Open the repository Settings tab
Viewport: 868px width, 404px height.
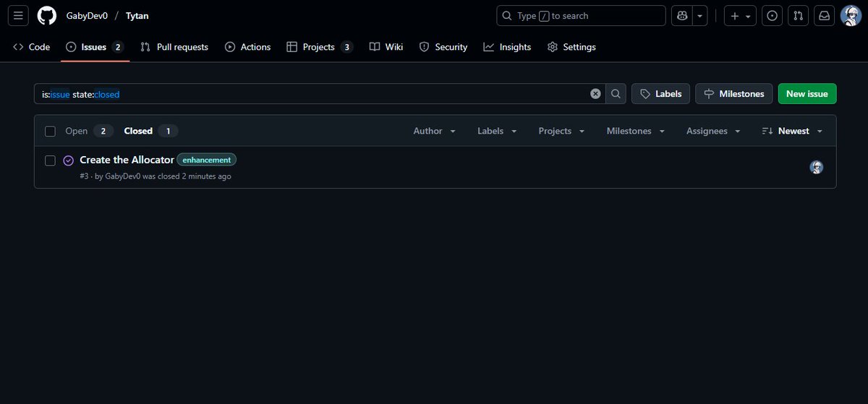pos(572,47)
